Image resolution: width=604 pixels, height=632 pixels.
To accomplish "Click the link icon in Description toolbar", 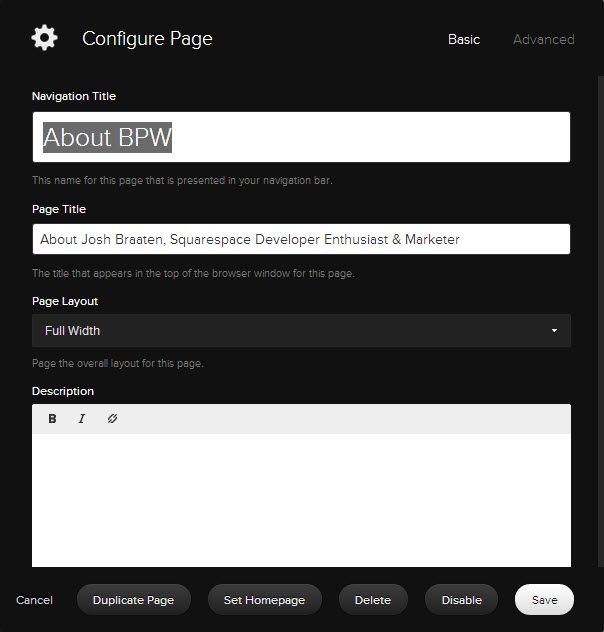I will point(112,419).
